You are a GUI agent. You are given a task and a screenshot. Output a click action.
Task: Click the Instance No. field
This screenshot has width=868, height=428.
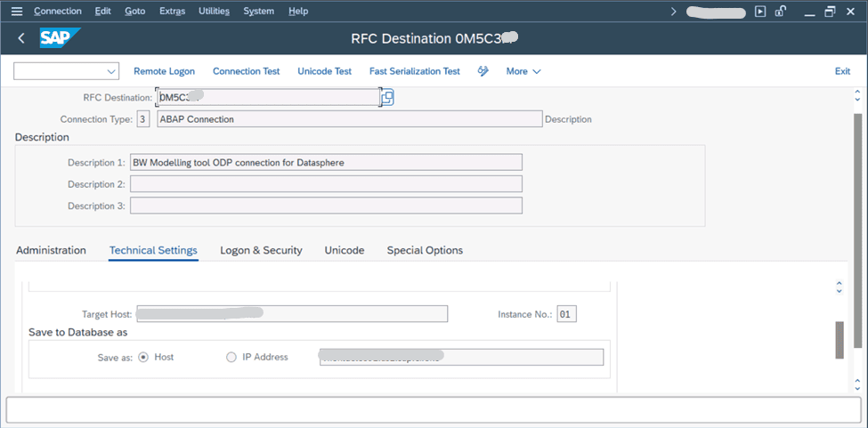(x=566, y=314)
